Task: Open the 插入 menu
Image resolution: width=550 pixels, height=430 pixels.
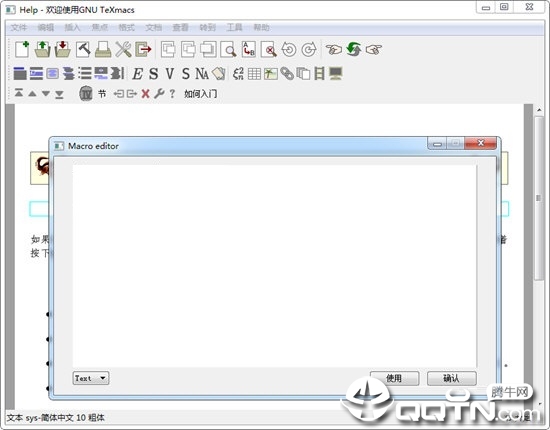Action: point(73,27)
